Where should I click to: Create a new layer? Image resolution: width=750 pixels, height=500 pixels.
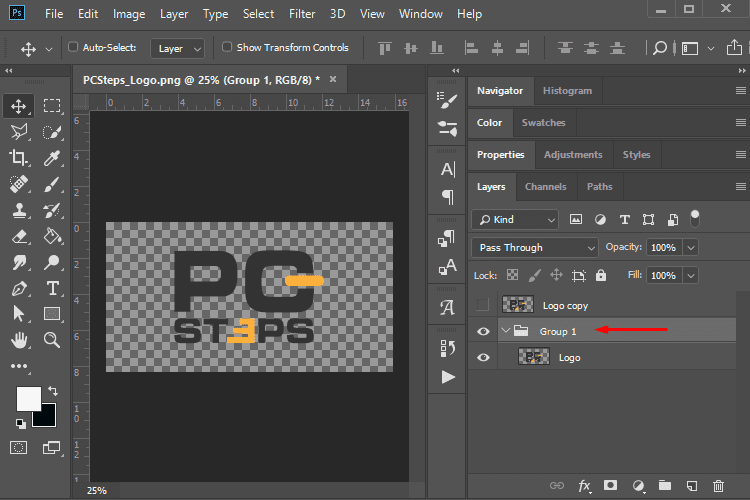(692, 486)
